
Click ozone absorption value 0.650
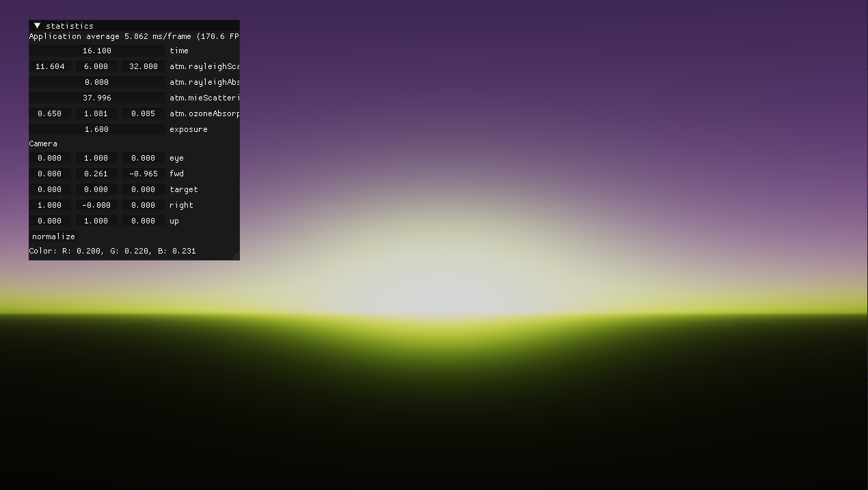50,113
